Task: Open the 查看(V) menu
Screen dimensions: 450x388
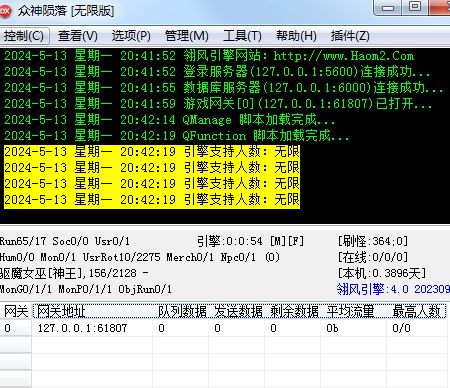Action: (x=77, y=36)
